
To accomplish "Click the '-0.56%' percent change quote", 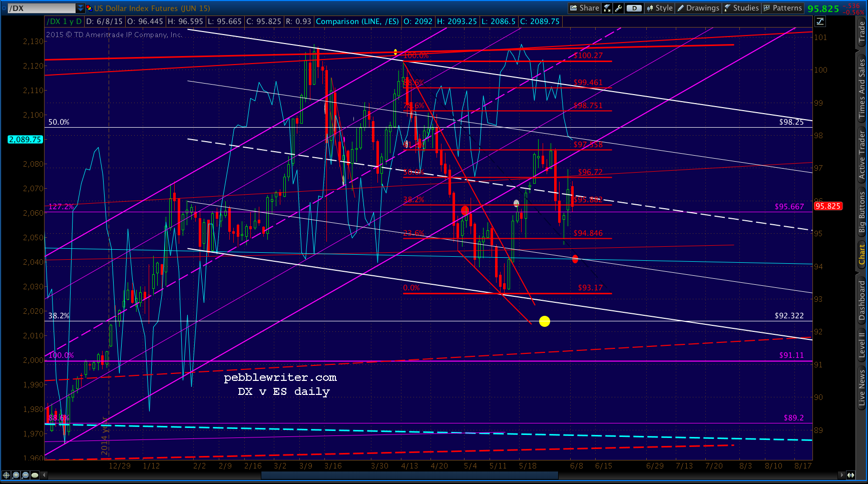I will [x=854, y=13].
